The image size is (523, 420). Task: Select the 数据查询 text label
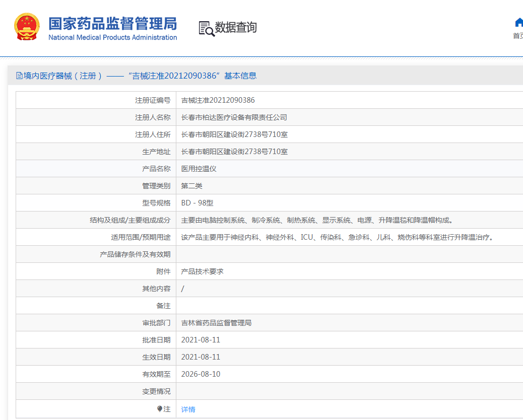[x=236, y=28]
